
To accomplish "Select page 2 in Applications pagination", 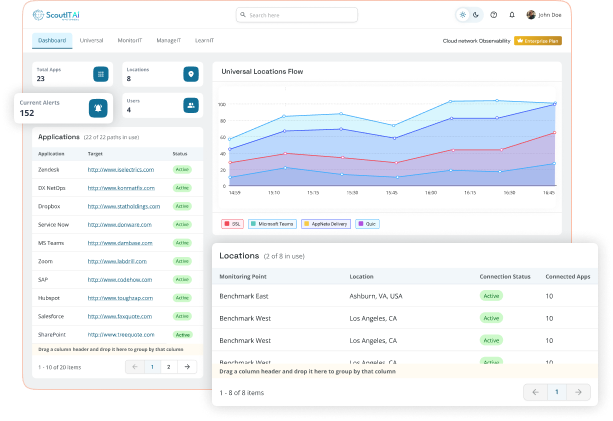I will 168,367.
